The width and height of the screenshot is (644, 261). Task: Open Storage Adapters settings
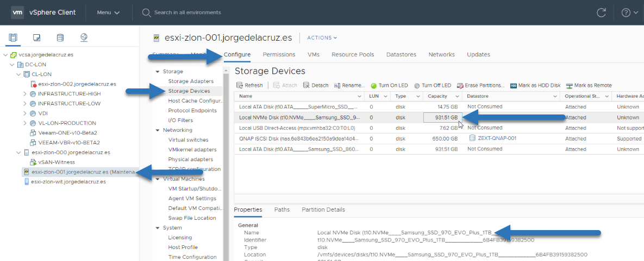point(191,81)
